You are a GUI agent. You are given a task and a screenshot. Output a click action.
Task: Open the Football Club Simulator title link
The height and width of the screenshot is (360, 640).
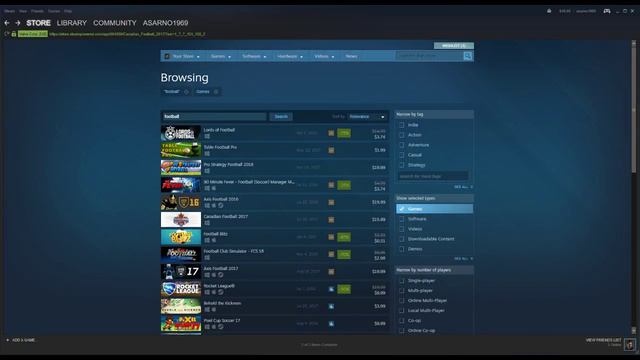[233, 251]
